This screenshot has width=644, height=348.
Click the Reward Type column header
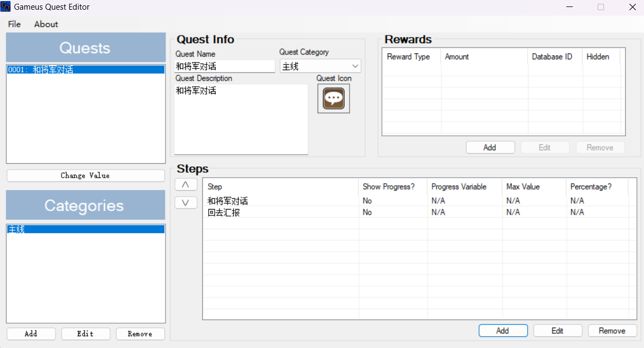pyautogui.click(x=412, y=57)
